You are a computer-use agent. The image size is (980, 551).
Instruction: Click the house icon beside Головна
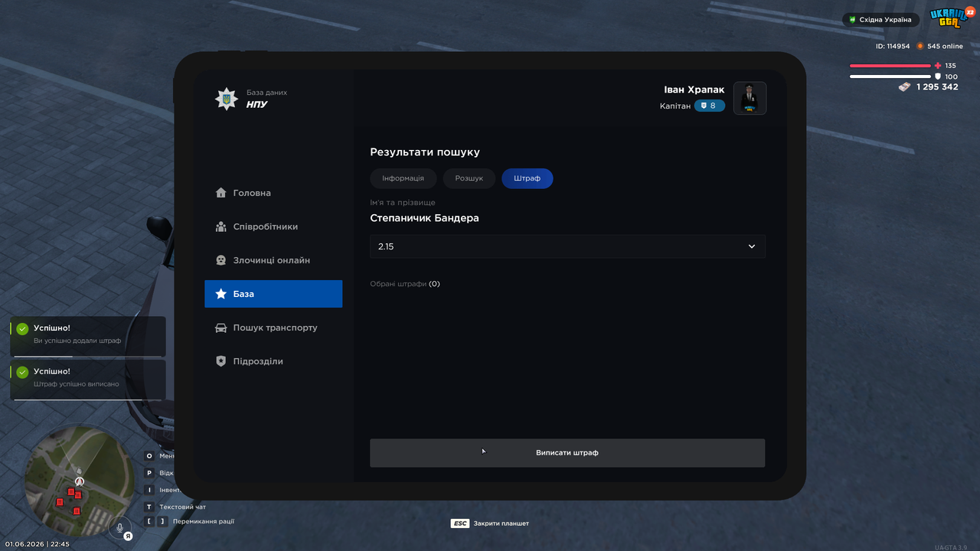point(220,193)
